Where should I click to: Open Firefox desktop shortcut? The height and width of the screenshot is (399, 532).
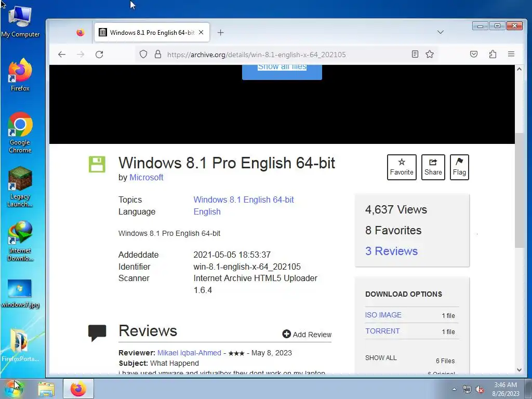click(20, 75)
